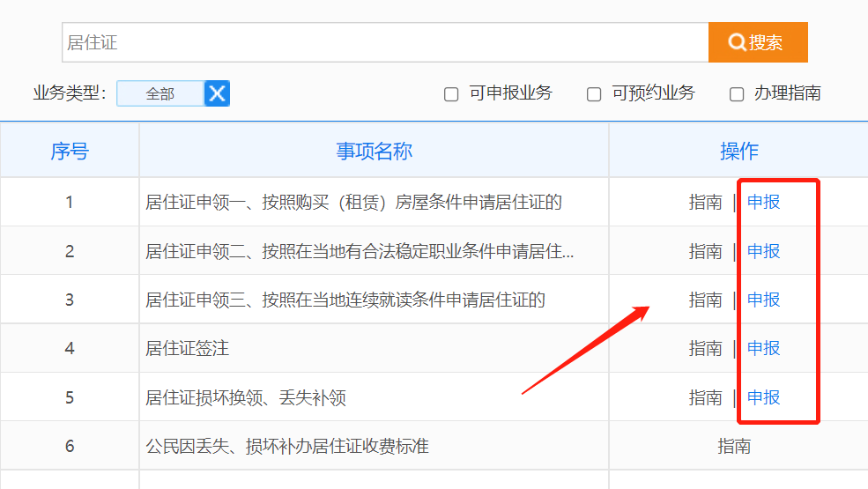Image resolution: width=868 pixels, height=489 pixels.
Task: Open 申报 for row 1 居住证申领一
Action: 763,202
